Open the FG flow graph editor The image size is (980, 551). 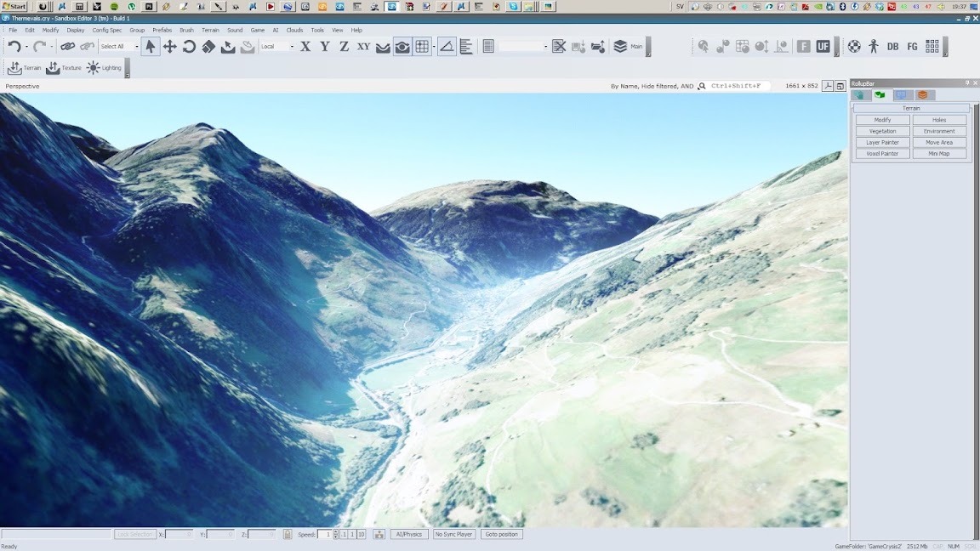(x=913, y=46)
